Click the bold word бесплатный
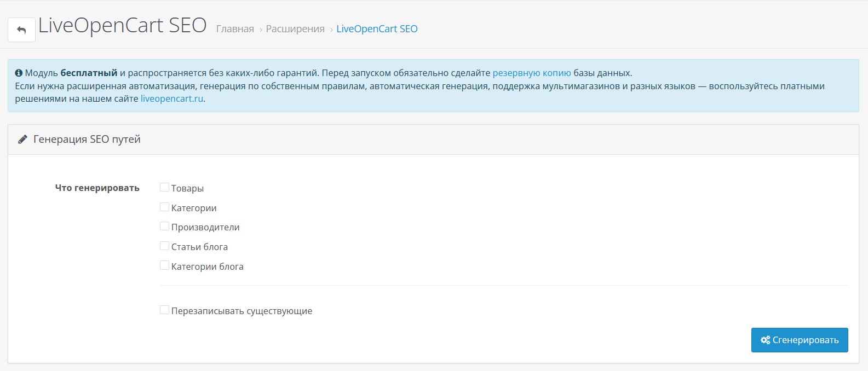The height and width of the screenshot is (371, 868). click(x=89, y=73)
